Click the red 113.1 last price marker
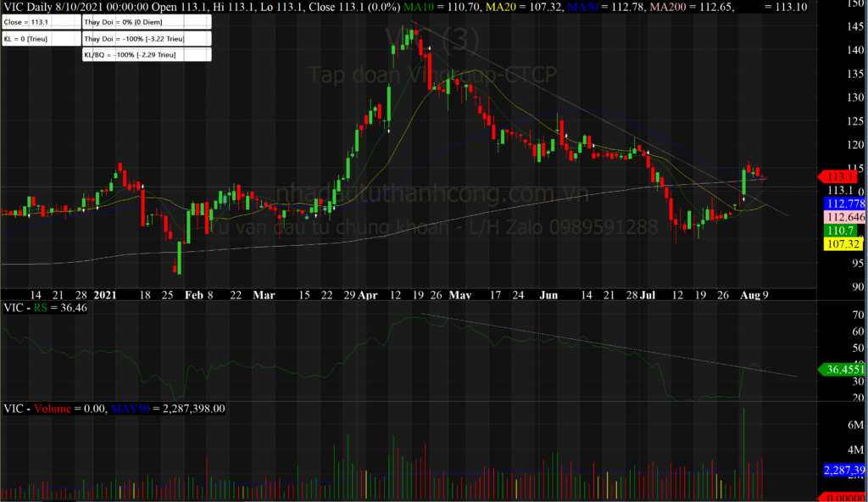Image resolution: width=868 pixels, height=502 pixels. tap(839, 176)
